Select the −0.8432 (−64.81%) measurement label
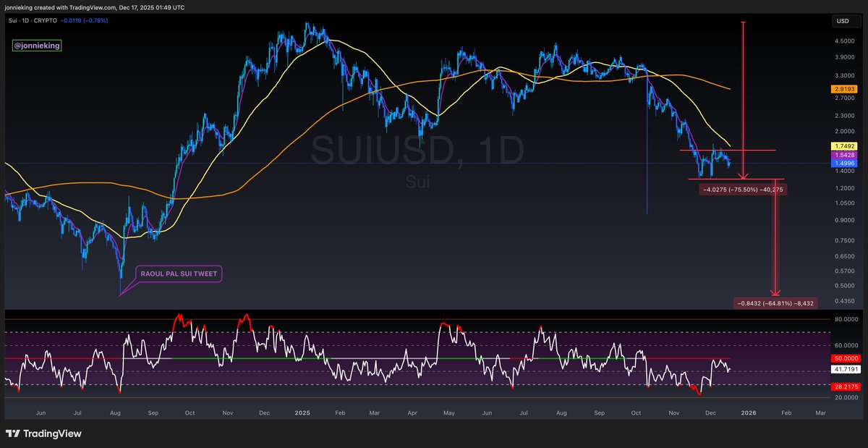The width and height of the screenshot is (868, 448). tap(775, 303)
